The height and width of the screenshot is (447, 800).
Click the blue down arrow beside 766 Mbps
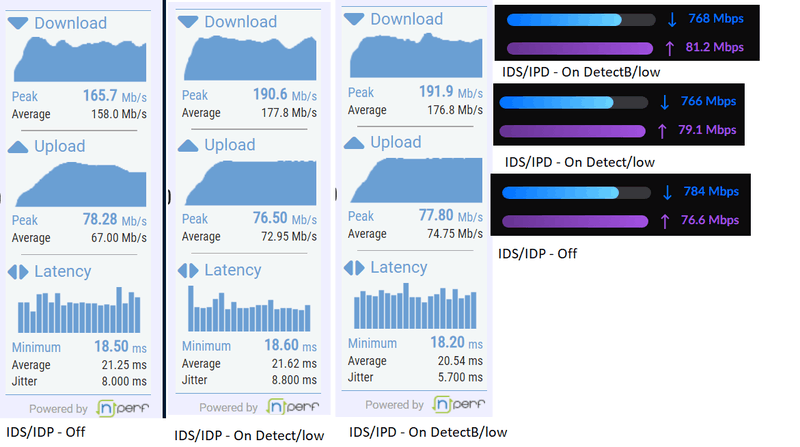[665, 103]
